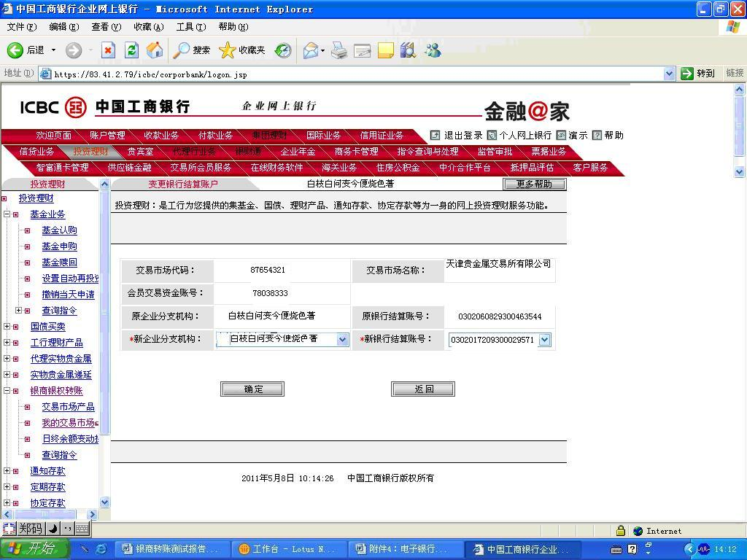Click the Research book icon
The width and height of the screenshot is (747, 560).
point(409,50)
